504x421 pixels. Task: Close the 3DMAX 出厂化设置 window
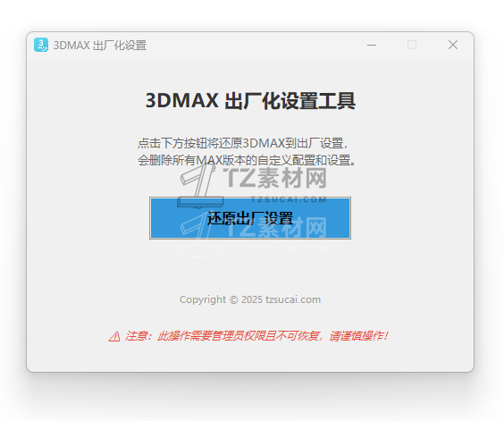pyautogui.click(x=453, y=45)
